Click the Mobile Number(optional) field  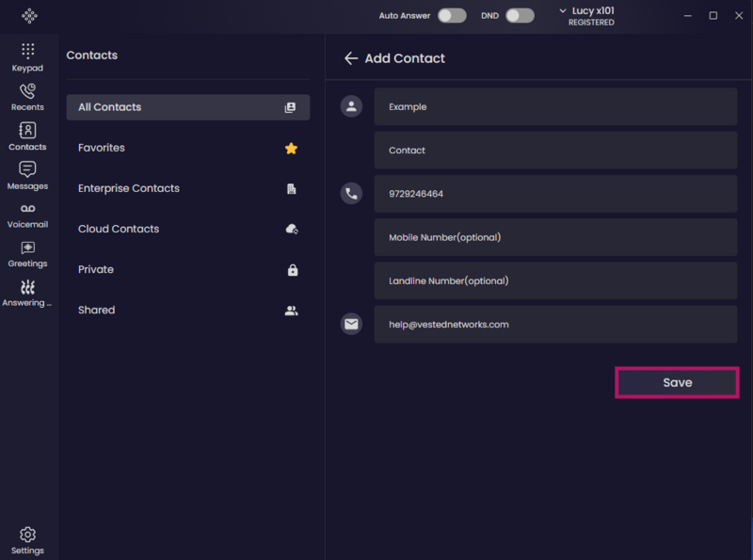[555, 237]
